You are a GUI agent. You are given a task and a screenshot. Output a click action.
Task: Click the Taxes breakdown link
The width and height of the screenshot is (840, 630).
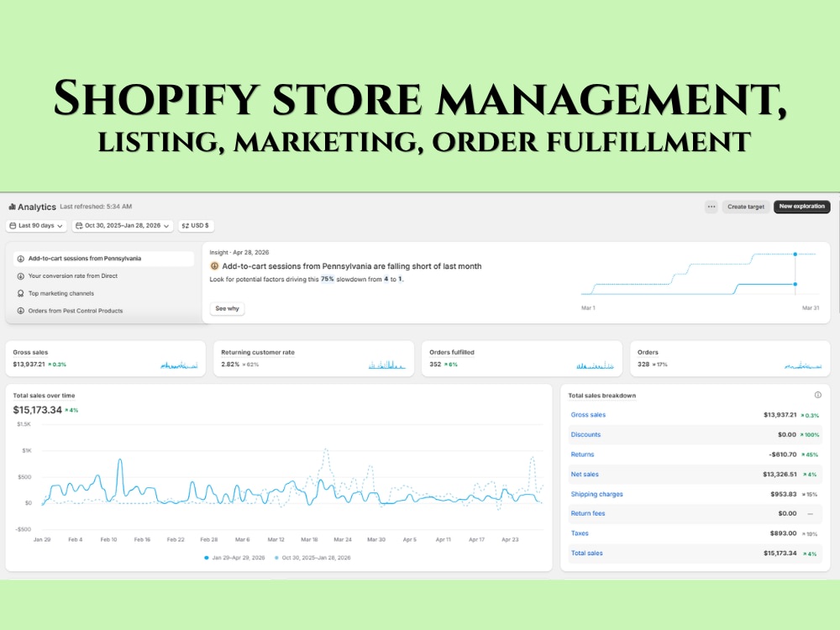pos(580,533)
